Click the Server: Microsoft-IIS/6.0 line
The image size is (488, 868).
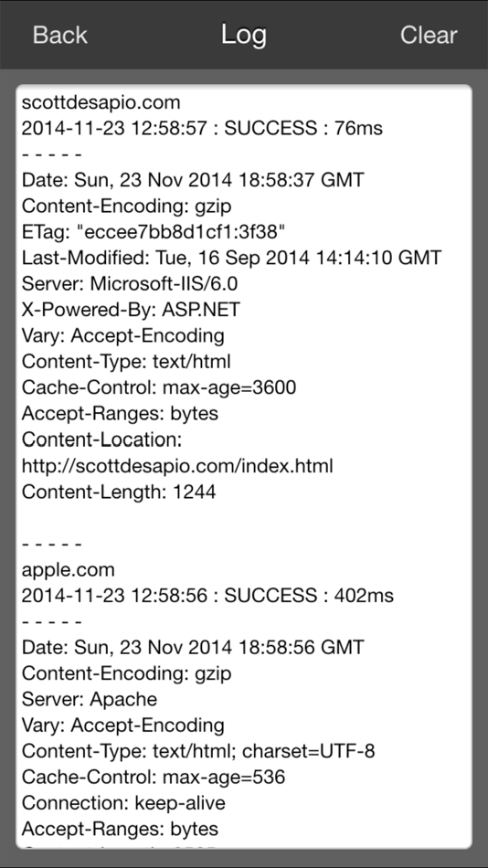(130, 284)
